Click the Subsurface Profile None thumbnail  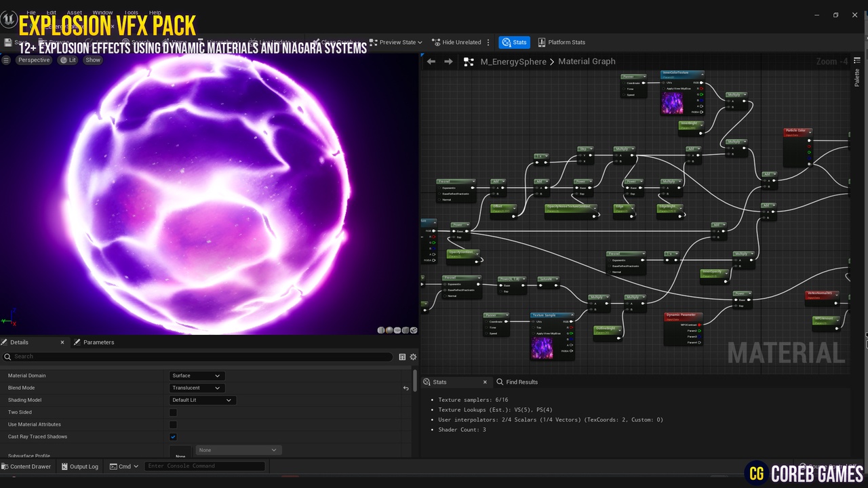pos(180,453)
